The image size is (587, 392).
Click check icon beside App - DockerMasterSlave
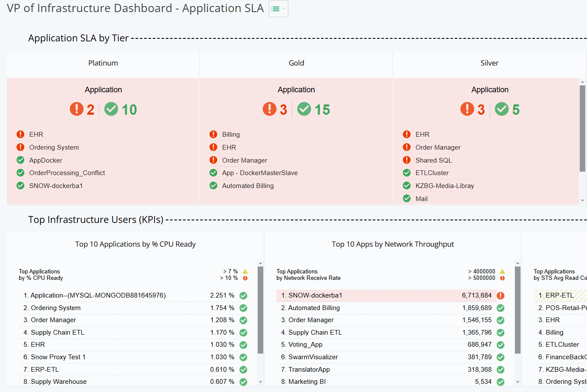[x=213, y=172]
